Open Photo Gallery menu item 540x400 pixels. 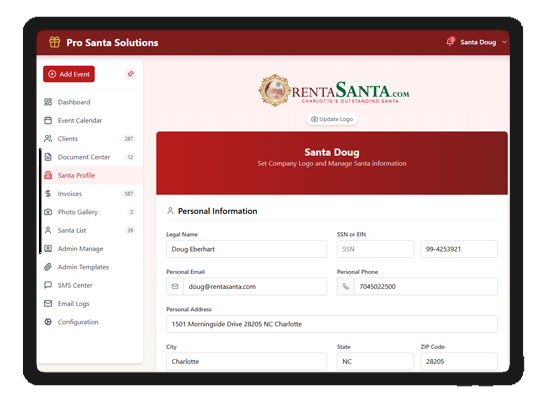pos(90,212)
